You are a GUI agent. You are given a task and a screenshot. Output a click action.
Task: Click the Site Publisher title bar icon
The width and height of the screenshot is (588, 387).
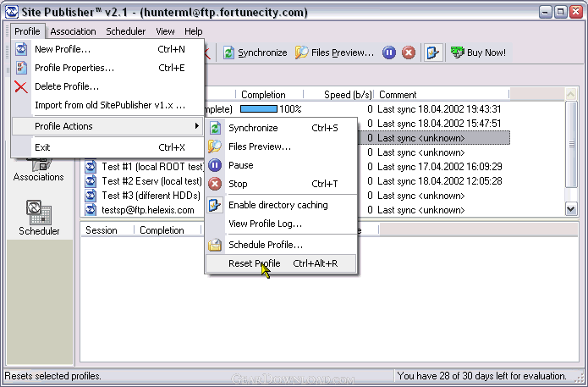click(12, 12)
